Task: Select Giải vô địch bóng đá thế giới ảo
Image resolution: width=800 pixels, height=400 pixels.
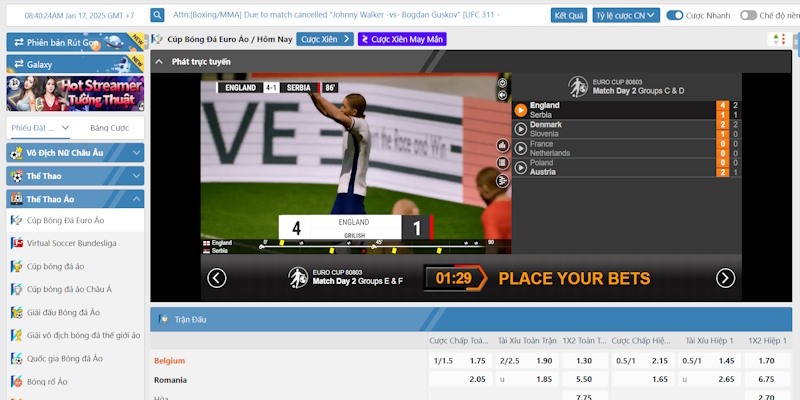Action: pos(75,335)
